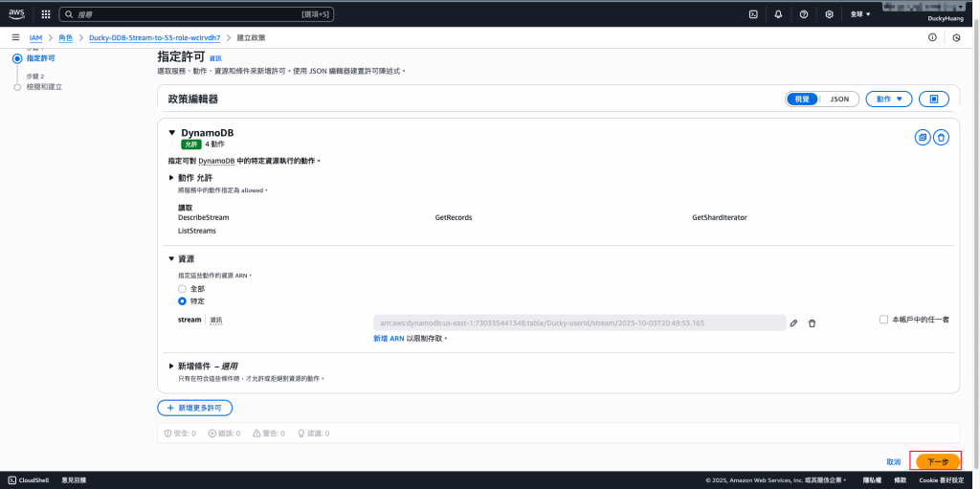The height and width of the screenshot is (489, 980).
Task: Switch to the JSON editor tab
Action: (838, 99)
